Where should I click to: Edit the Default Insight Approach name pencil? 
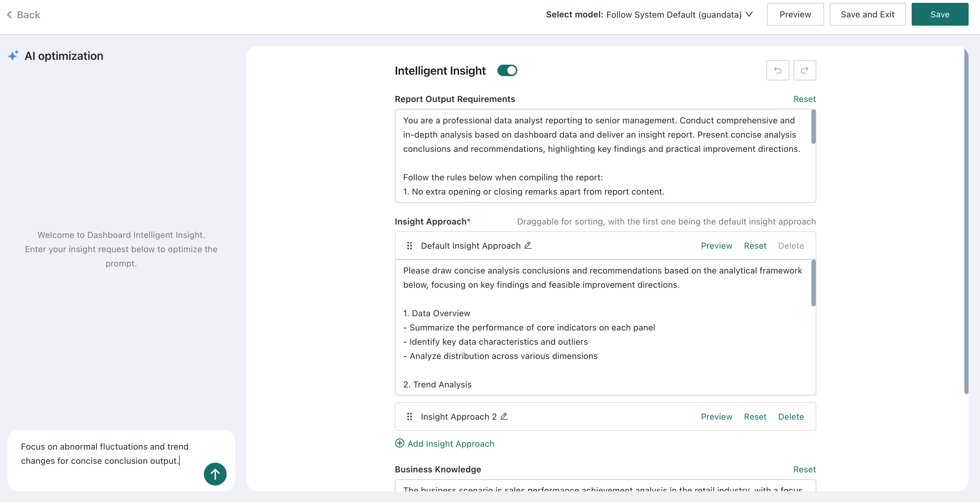pyautogui.click(x=528, y=246)
